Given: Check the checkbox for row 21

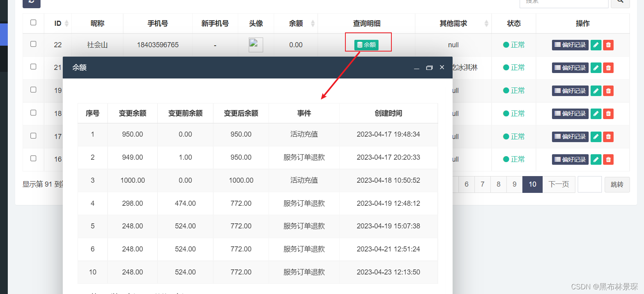Looking at the screenshot, I should tap(34, 67).
